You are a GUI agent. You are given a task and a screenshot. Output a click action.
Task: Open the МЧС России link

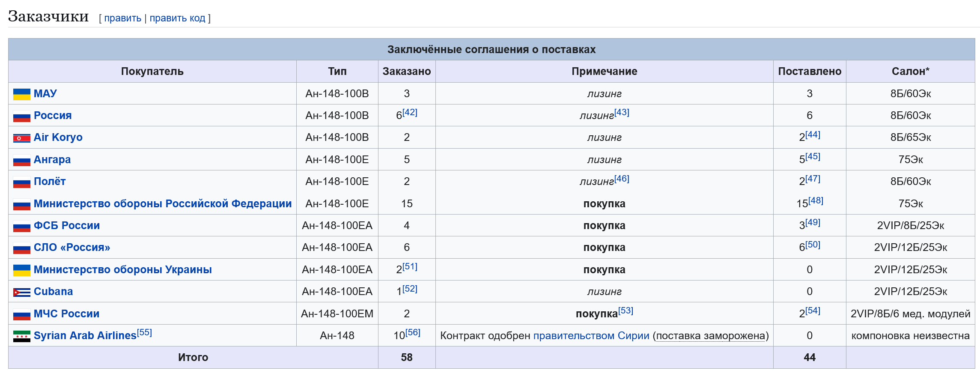(x=67, y=313)
